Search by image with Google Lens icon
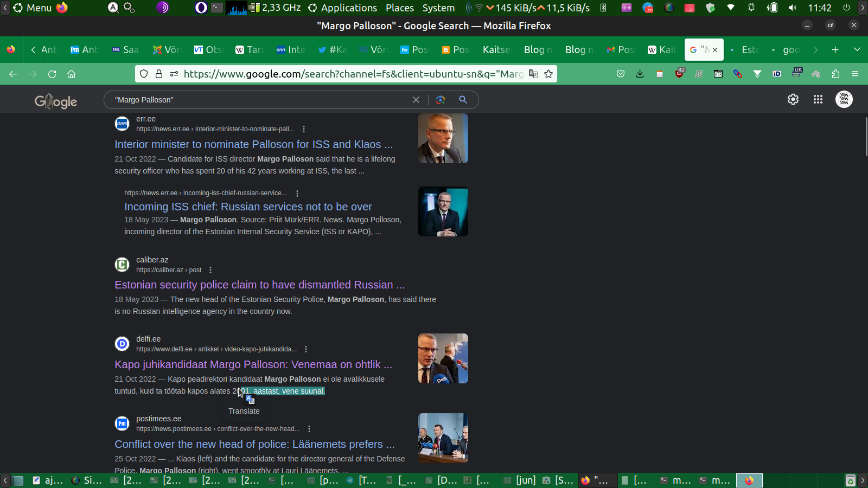This screenshot has height=488, width=868. click(441, 100)
